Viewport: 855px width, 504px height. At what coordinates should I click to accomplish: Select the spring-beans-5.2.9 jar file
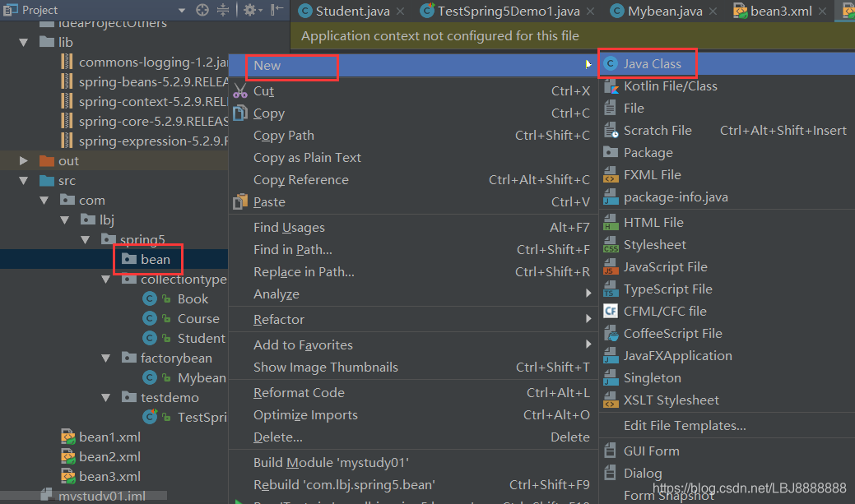coord(153,81)
